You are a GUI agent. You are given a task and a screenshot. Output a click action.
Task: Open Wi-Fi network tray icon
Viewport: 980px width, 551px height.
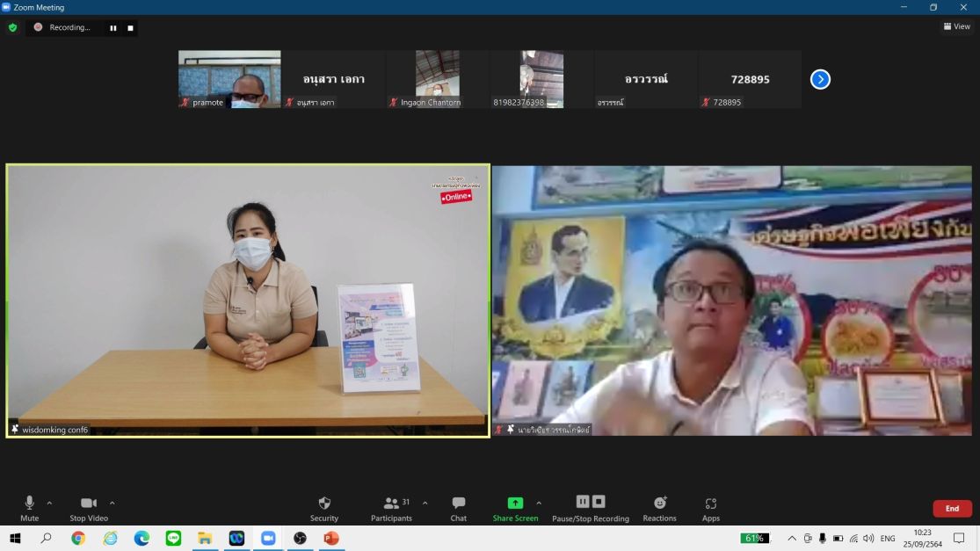853,538
